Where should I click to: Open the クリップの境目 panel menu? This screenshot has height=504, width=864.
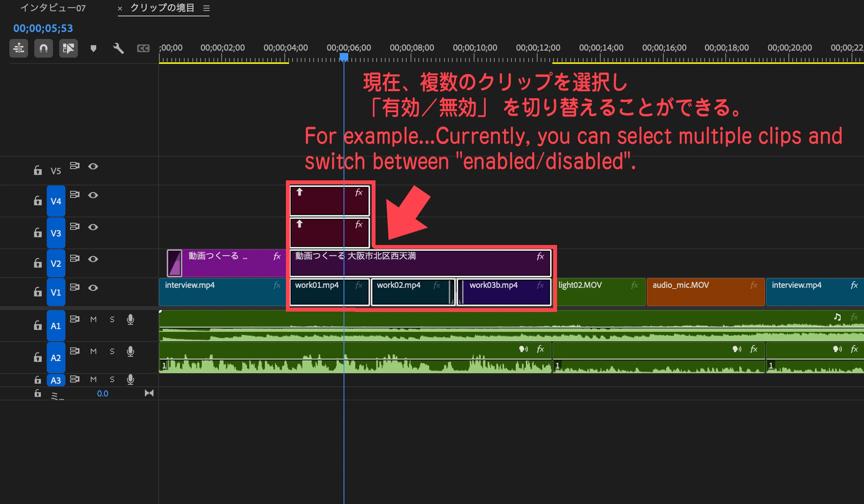[x=206, y=8]
